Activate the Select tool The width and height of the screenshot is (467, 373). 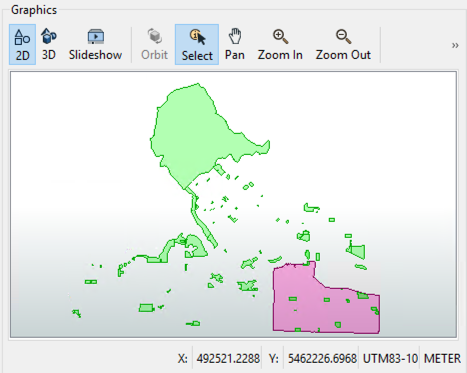pyautogui.click(x=197, y=45)
